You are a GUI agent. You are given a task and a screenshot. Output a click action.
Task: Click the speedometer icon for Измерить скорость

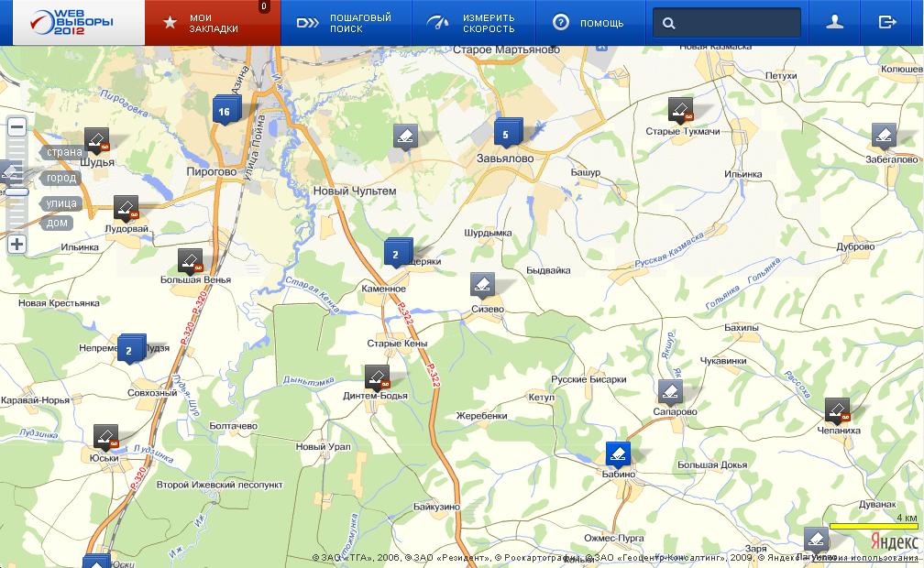coord(438,23)
